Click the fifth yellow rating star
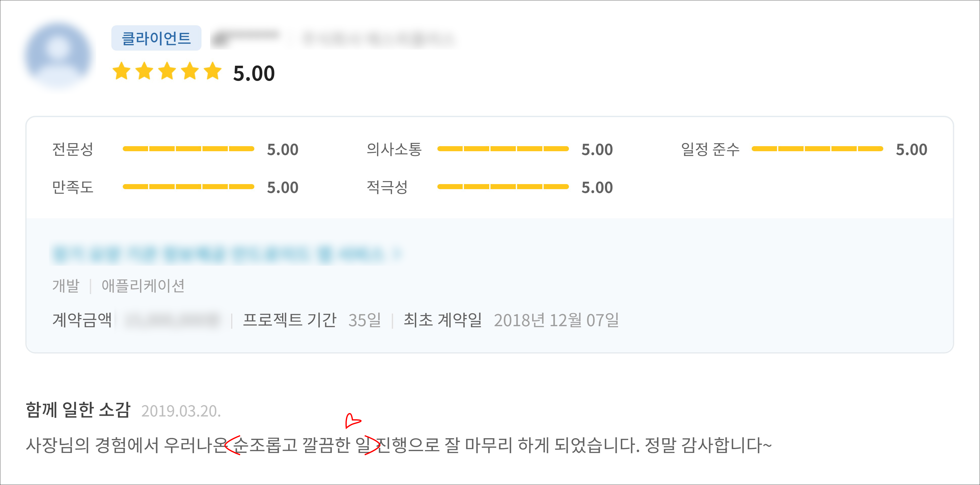Viewport: 980px width, 485px height. coord(213,71)
